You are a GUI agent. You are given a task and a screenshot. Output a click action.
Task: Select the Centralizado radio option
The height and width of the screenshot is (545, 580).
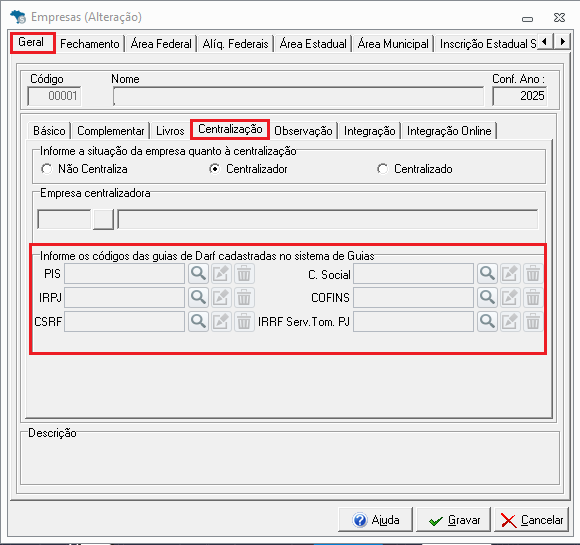[382, 169]
